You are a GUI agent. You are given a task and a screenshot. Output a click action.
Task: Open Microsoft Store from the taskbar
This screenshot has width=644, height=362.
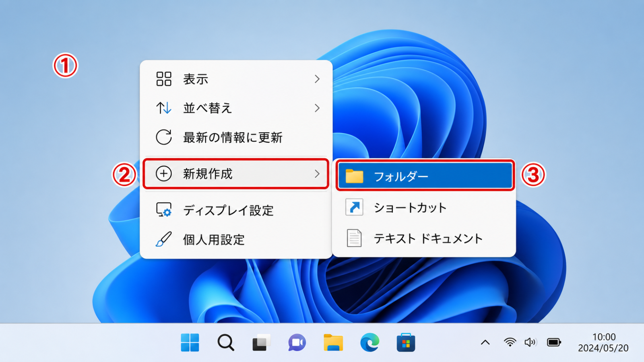pyautogui.click(x=406, y=343)
